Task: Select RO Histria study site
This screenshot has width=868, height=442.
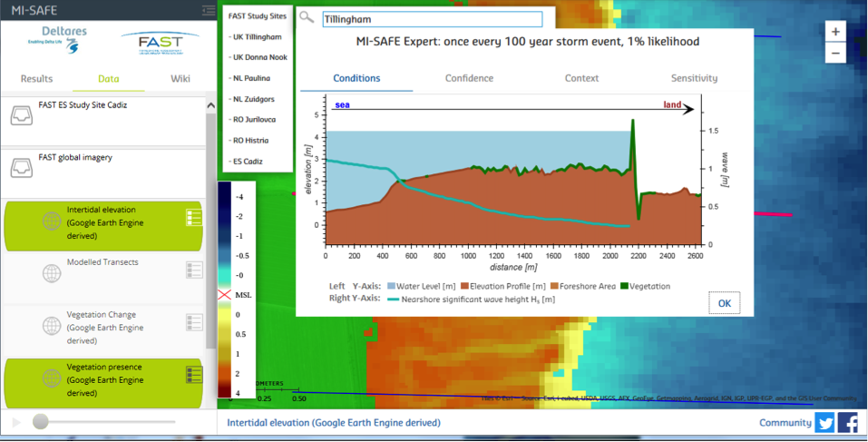Action: coord(249,140)
